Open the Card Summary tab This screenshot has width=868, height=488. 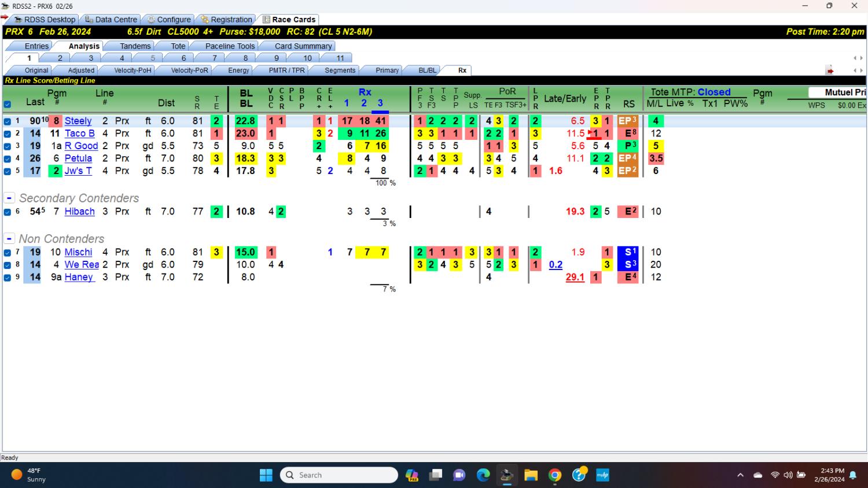(303, 46)
